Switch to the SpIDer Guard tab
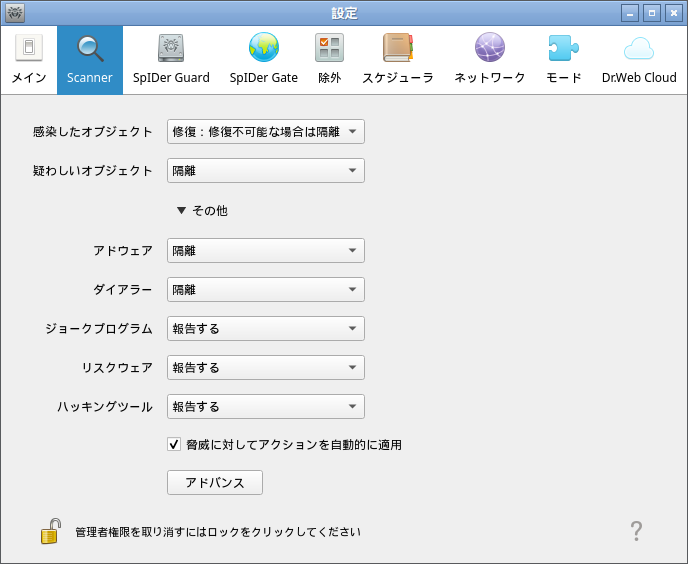Screen dimensions: 688x564 point(171,60)
